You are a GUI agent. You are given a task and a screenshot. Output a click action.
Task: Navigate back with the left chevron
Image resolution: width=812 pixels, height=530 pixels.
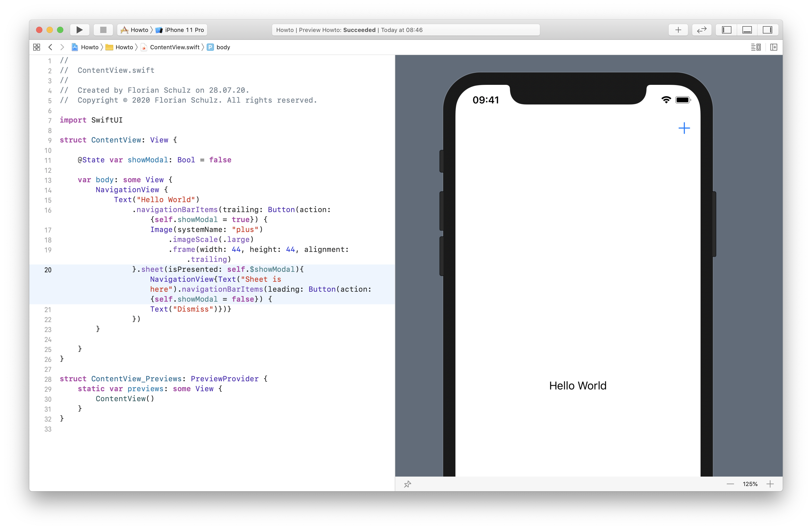50,47
